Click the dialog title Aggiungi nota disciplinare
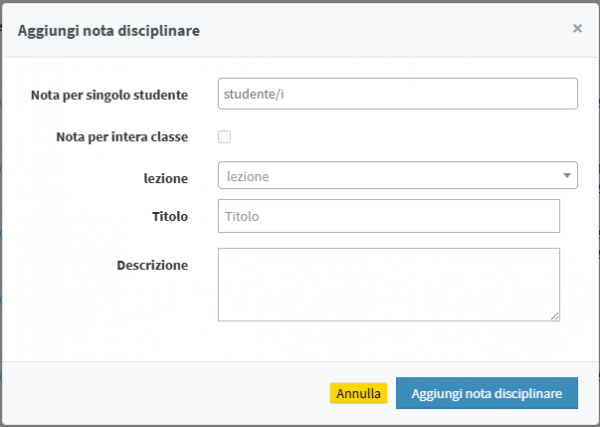Image resolution: width=600 pixels, height=427 pixels. pyautogui.click(x=109, y=31)
